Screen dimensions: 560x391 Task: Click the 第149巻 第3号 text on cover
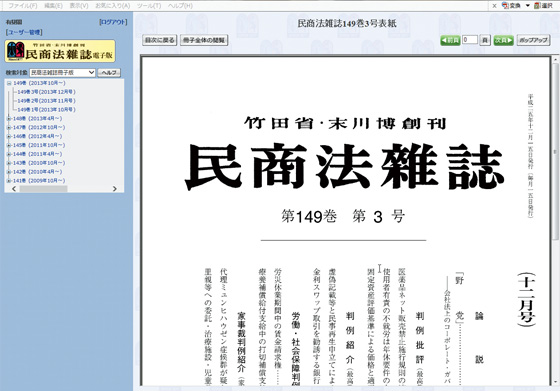(343, 217)
